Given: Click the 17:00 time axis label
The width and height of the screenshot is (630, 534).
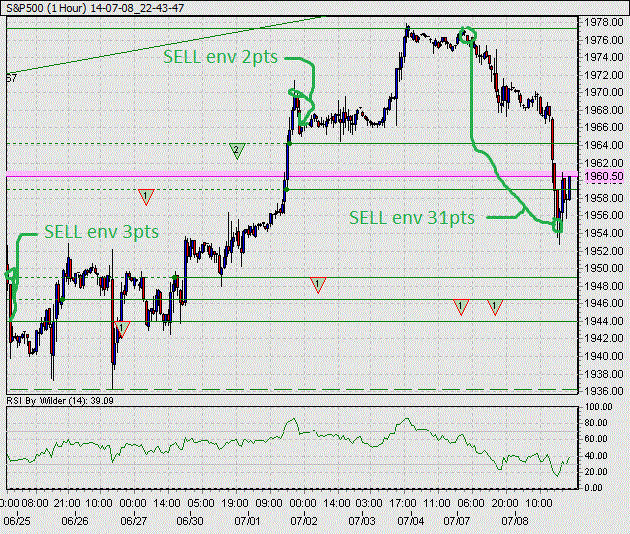Looking at the screenshot, I should point(403,503).
